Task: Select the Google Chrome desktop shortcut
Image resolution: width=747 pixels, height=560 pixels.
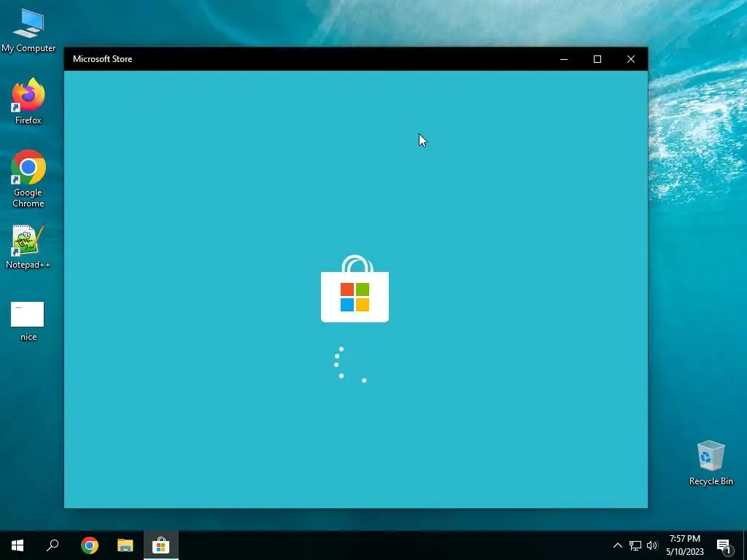Action: click(x=28, y=179)
